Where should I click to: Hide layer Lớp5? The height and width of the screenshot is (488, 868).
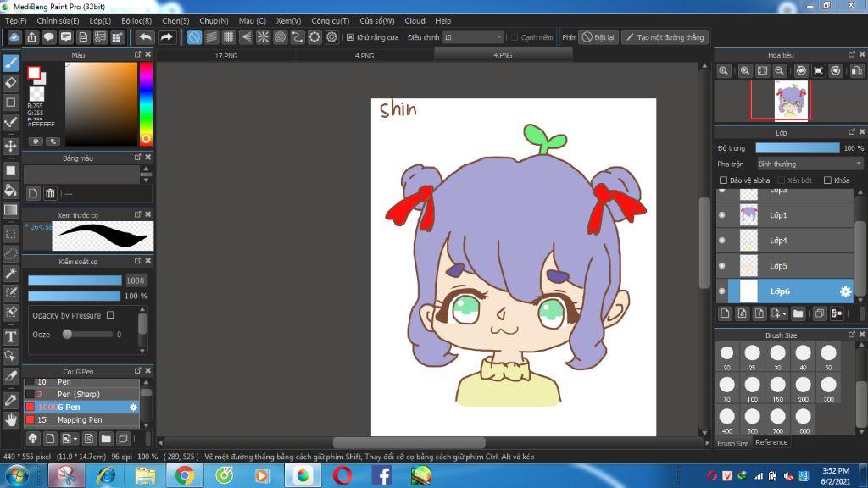coord(722,265)
